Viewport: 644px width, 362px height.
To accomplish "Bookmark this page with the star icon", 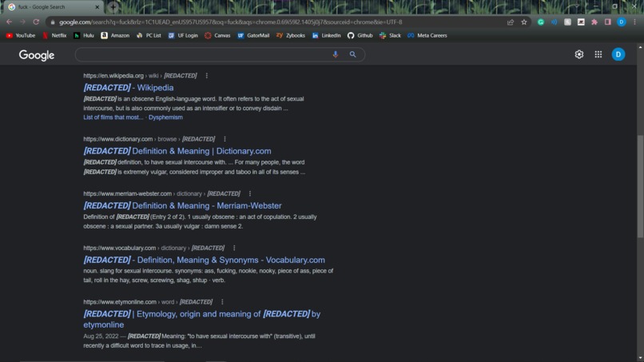I will (524, 22).
